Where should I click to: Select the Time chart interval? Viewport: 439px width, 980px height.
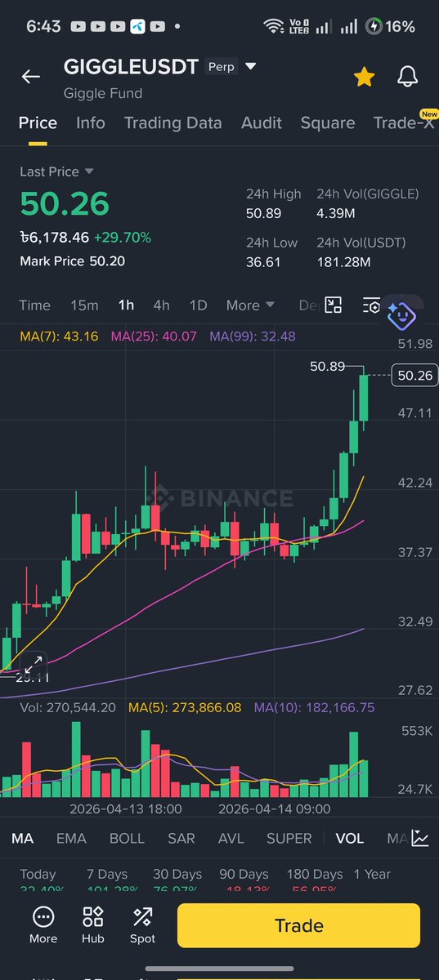tap(35, 305)
